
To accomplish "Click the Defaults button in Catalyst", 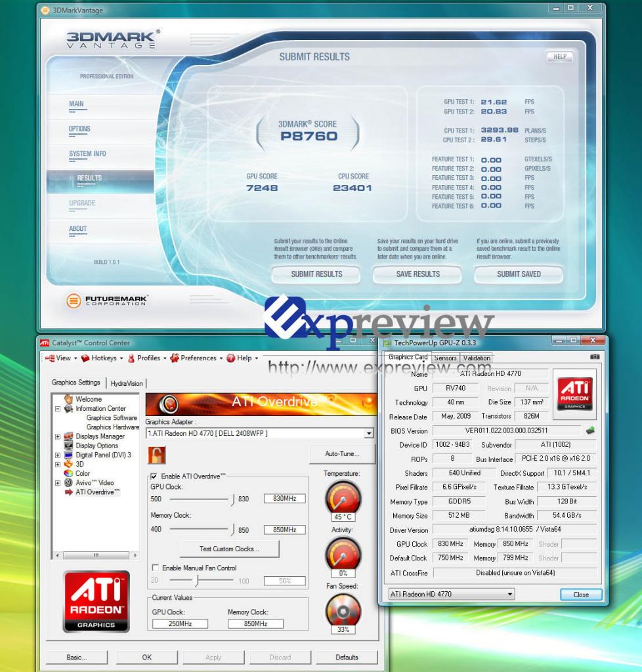I will point(347,657).
